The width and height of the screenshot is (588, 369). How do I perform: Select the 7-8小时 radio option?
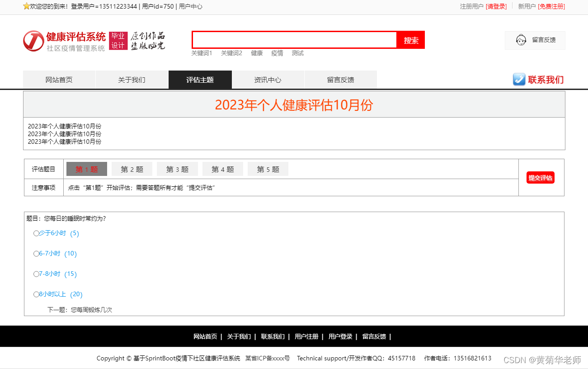36,274
